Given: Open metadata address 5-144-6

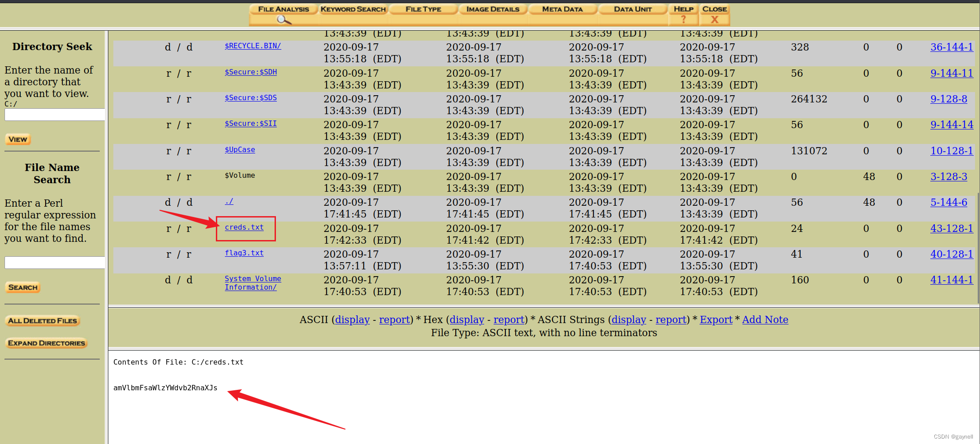Looking at the screenshot, I should (949, 202).
